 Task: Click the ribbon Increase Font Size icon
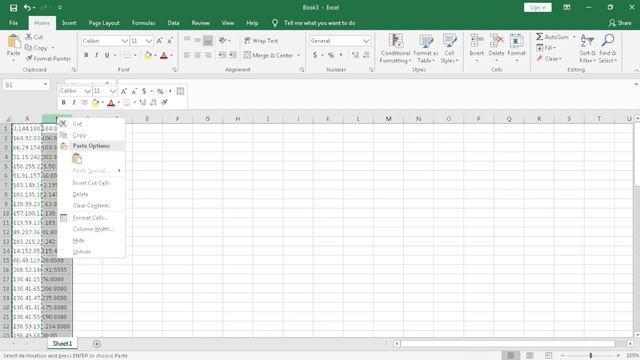click(x=160, y=40)
